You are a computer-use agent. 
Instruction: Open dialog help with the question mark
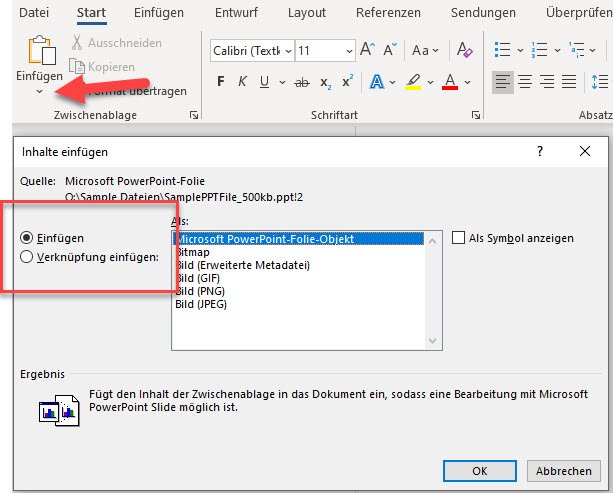(540, 151)
